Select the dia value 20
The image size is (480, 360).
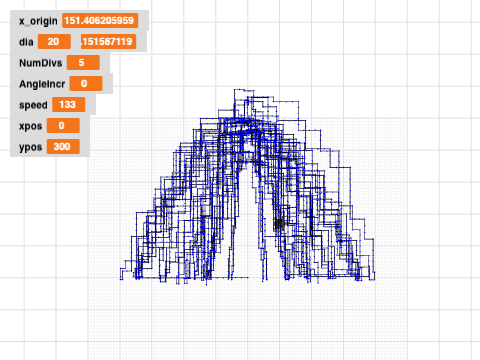(x=54, y=42)
